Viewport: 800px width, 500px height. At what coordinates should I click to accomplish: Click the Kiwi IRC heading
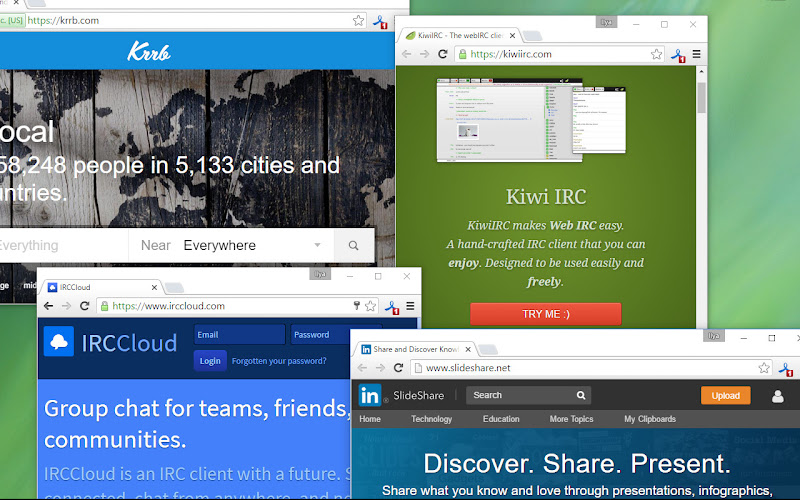click(x=546, y=197)
